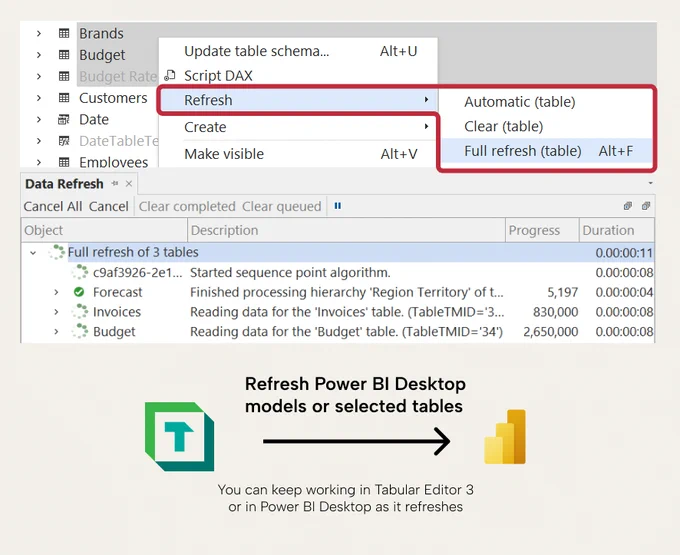The width and height of the screenshot is (680, 555).
Task: Click the Customers table icon
Action: [x=64, y=98]
